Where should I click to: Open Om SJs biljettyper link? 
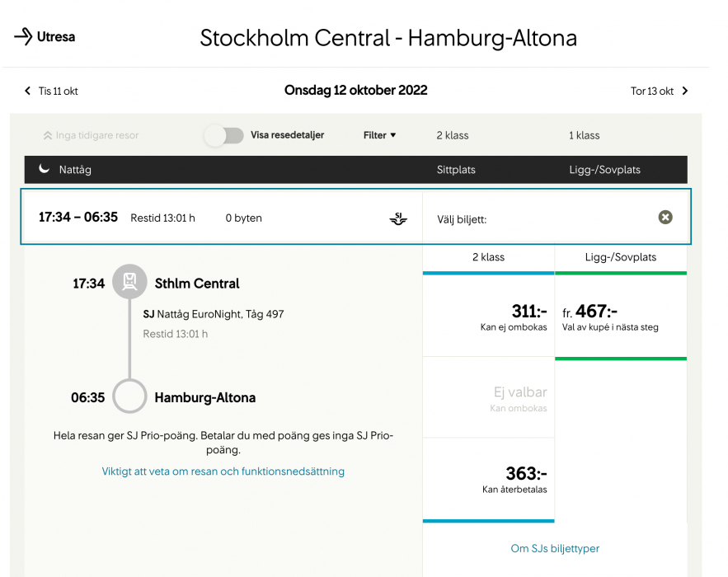(555, 548)
